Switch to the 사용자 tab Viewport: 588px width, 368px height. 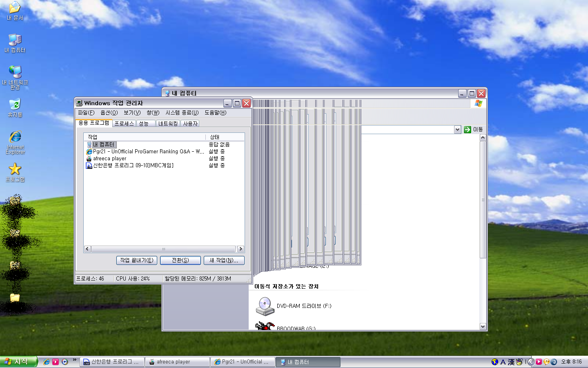click(190, 123)
